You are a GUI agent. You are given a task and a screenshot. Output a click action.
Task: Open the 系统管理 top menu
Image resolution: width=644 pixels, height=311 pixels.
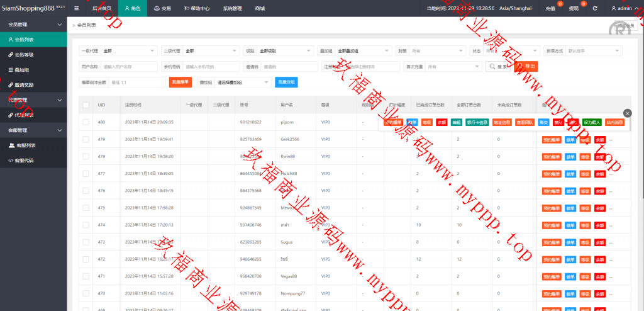(232, 8)
